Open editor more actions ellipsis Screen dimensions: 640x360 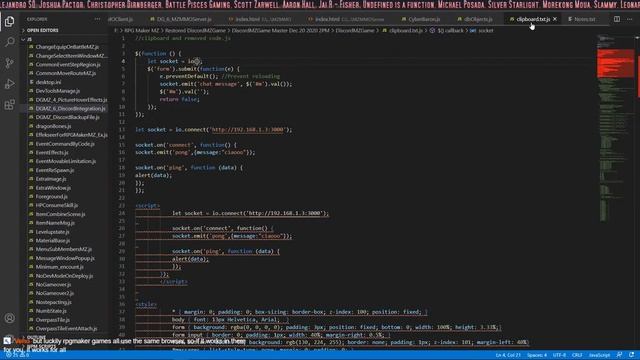(x=630, y=19)
